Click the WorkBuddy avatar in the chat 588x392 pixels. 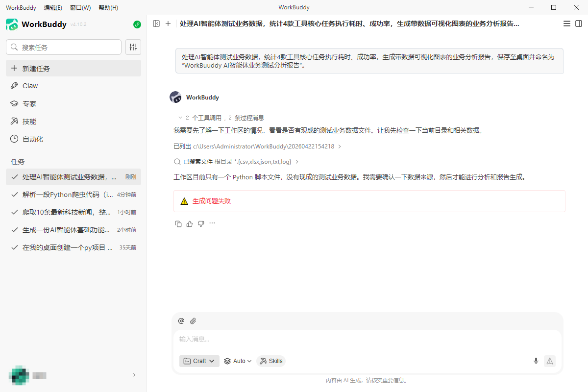175,97
